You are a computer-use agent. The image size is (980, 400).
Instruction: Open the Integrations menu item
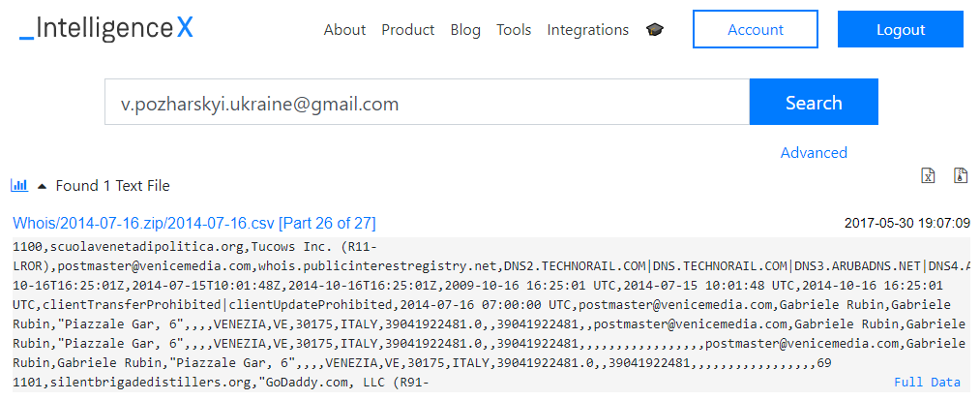pyautogui.click(x=587, y=30)
